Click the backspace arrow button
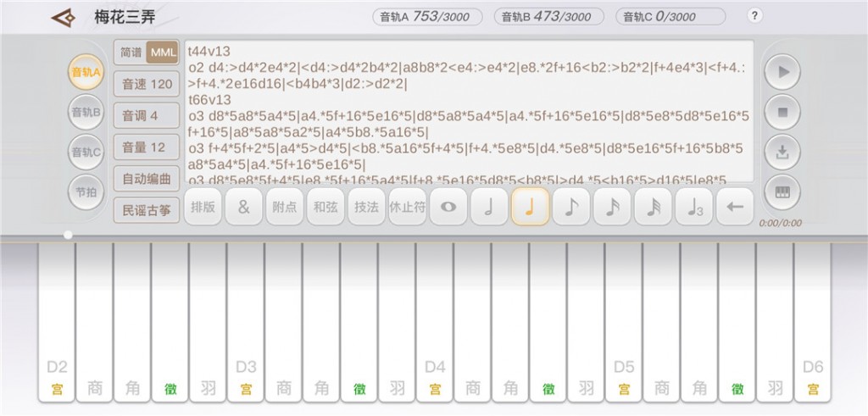The image size is (868, 416). coord(735,207)
